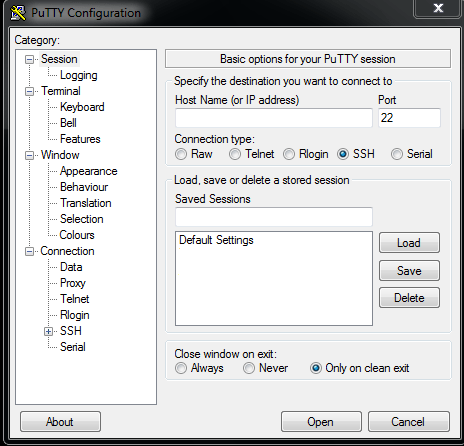Choose the Rlogin connection type radio button
The height and width of the screenshot is (446, 464).
289,154
